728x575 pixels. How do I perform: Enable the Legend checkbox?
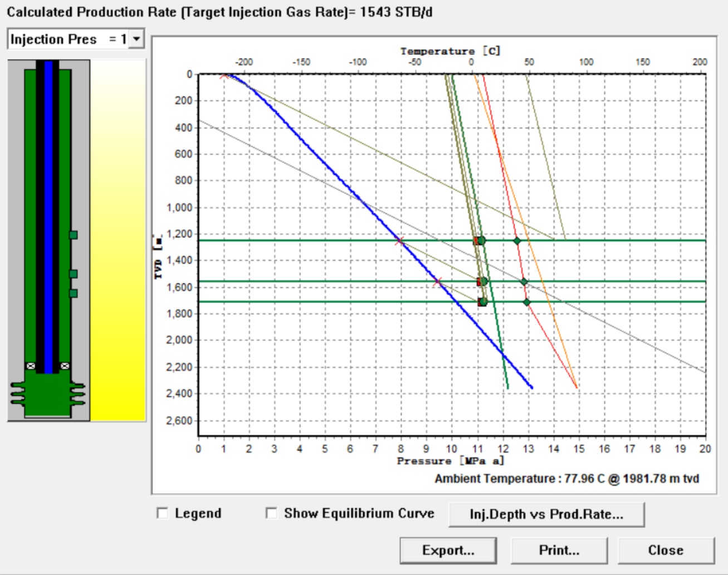coord(163,513)
